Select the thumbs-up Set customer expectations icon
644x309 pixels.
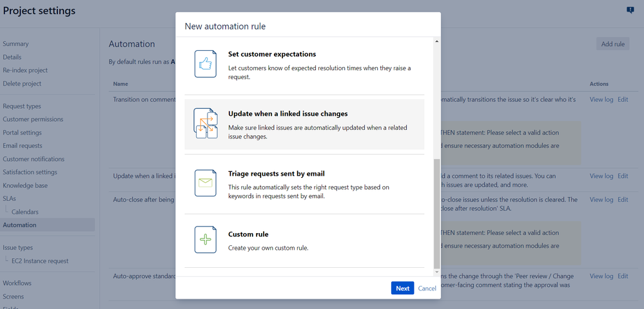tap(206, 64)
